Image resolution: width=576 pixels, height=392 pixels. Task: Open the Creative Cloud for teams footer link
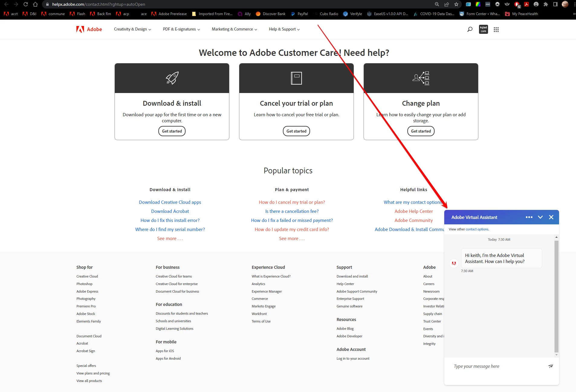(174, 276)
